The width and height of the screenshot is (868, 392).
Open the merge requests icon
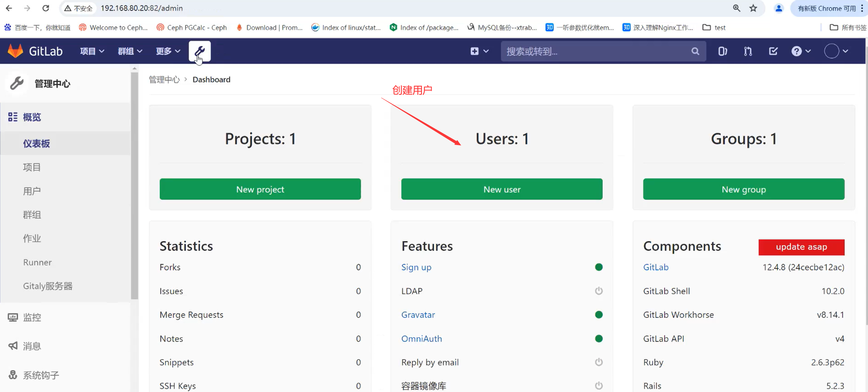(x=748, y=51)
